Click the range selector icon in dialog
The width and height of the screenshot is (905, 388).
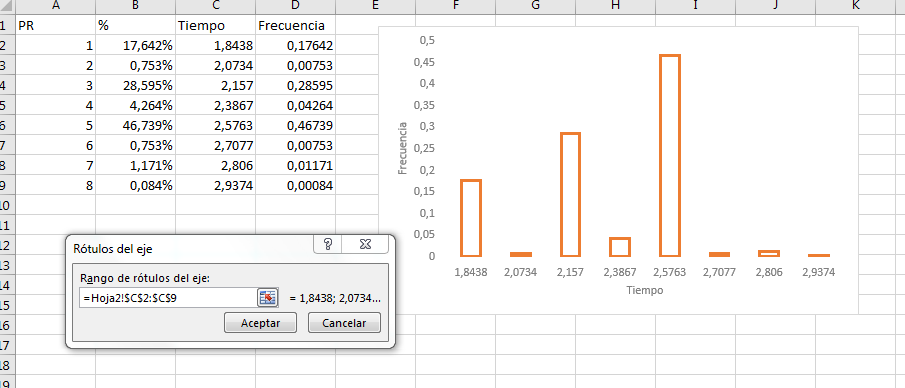267,298
